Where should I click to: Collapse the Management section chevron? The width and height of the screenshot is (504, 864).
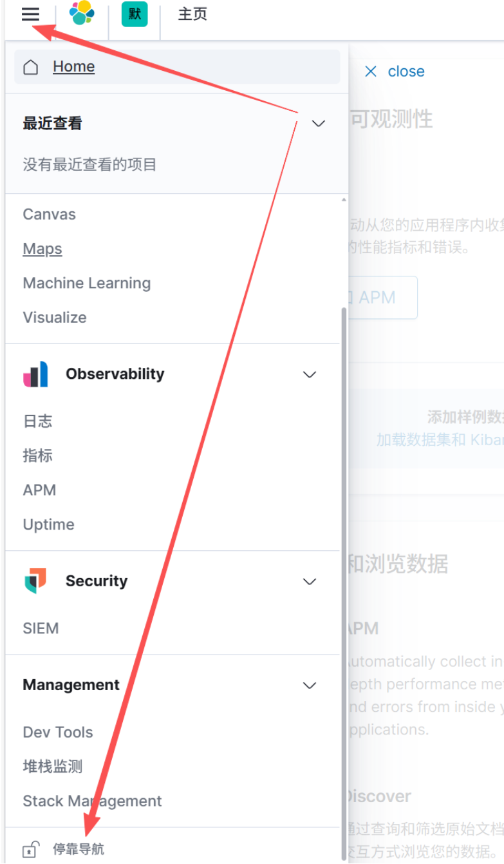click(x=310, y=685)
